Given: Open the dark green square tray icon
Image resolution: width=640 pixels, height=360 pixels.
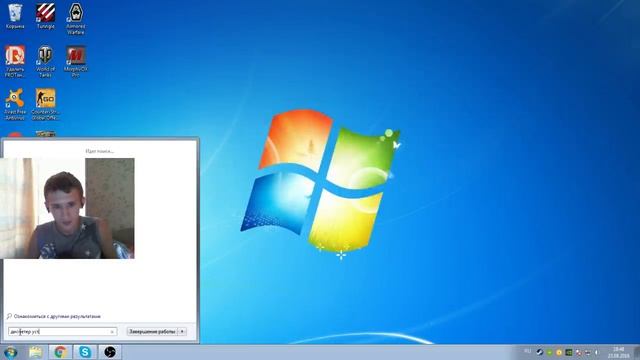Looking at the screenshot, I should point(569,352).
